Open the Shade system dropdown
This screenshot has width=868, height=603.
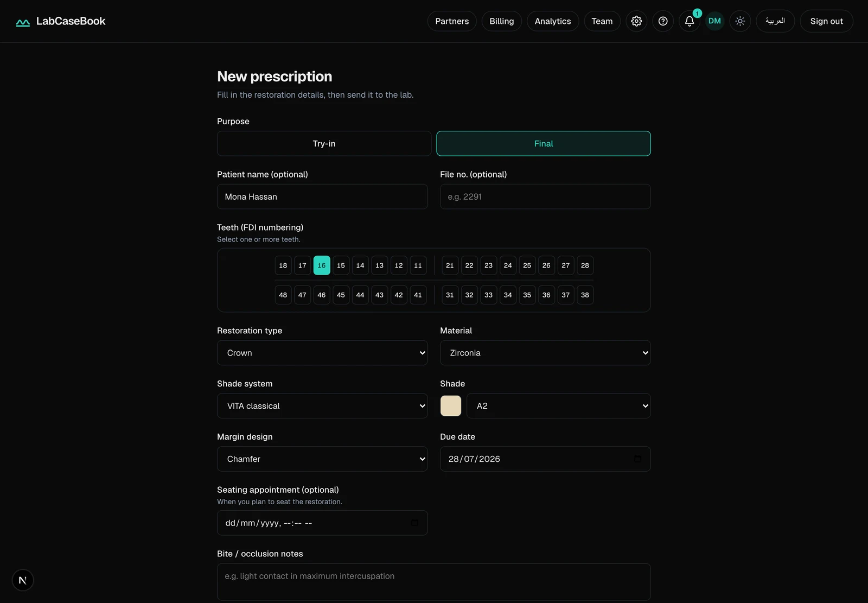pos(322,406)
